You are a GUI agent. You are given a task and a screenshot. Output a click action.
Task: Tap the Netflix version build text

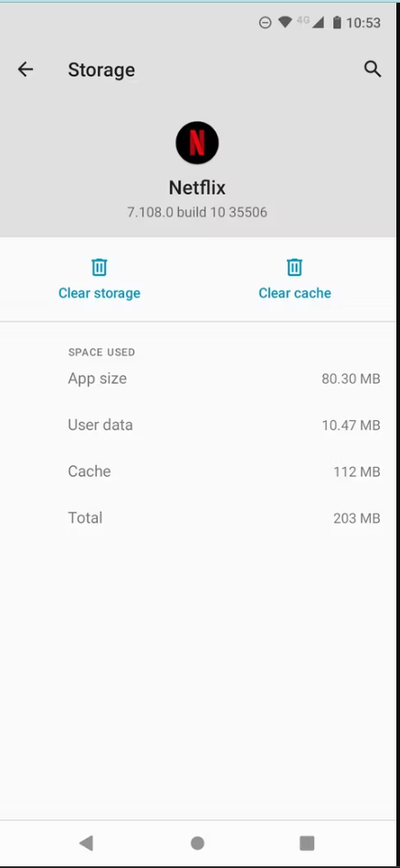coord(197,212)
